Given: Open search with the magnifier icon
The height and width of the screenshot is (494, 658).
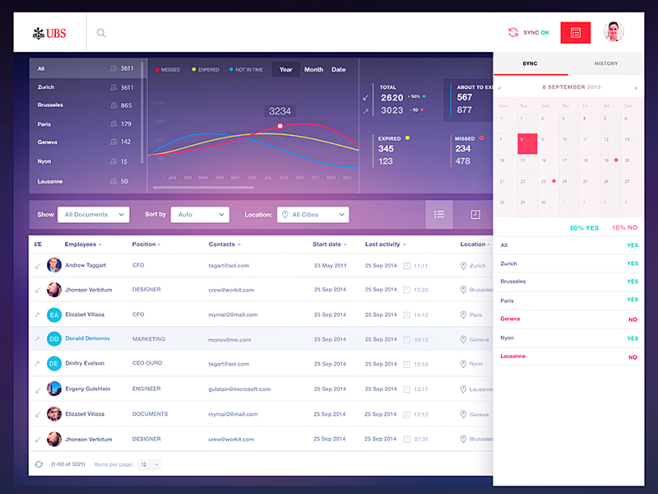Looking at the screenshot, I should tap(101, 33).
